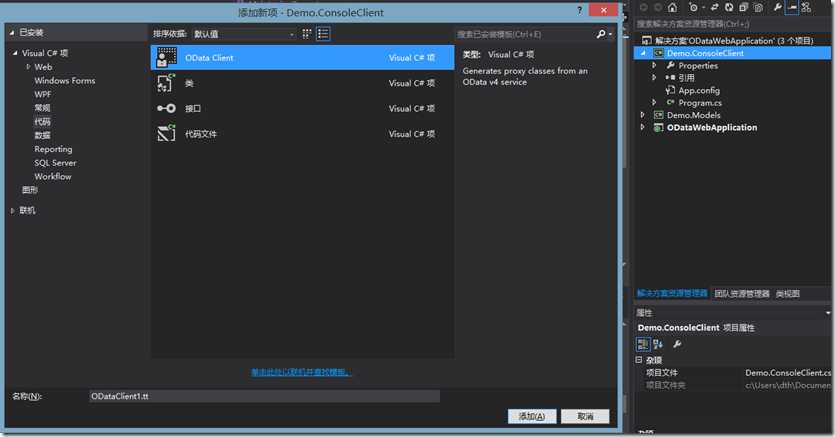Select the Reporting category
The width and height of the screenshot is (835, 437).
(53, 149)
